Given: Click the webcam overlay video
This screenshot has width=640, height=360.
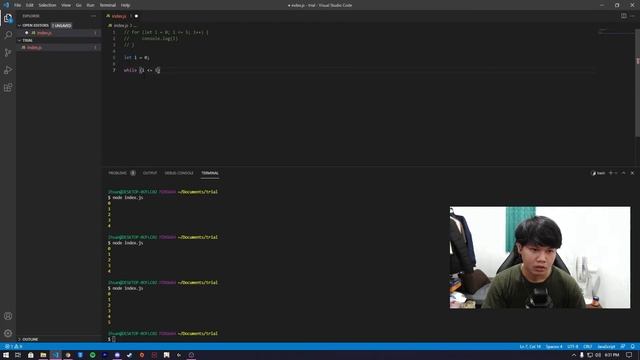Looking at the screenshot, I should coord(540,258).
